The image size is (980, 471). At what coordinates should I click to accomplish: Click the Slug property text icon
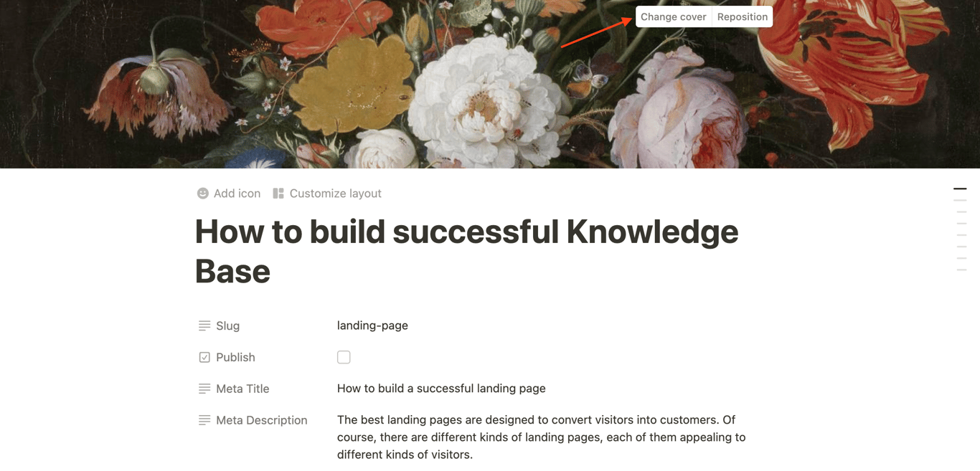pyautogui.click(x=204, y=325)
